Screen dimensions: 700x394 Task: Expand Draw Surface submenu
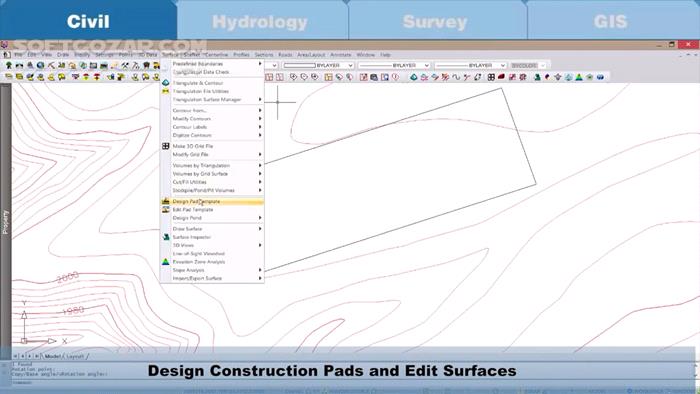point(212,228)
